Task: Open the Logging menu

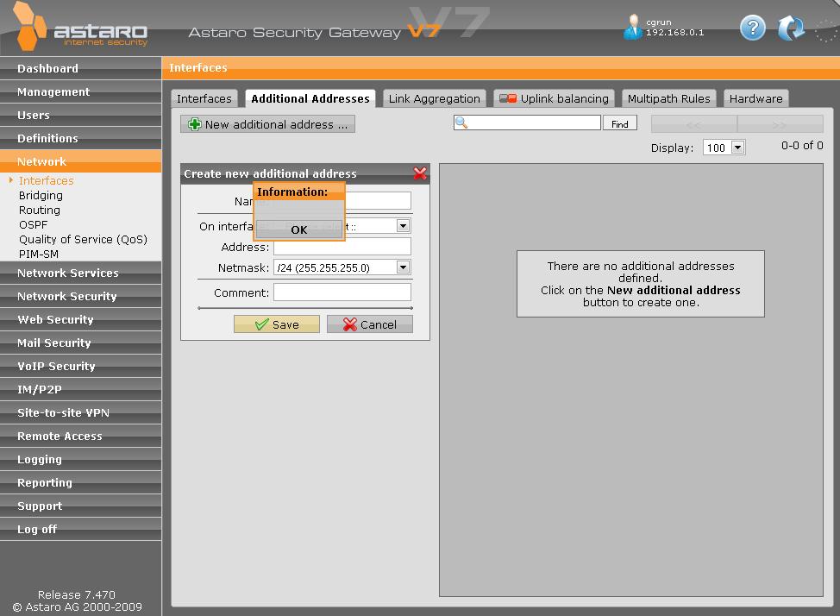Action: coord(80,460)
